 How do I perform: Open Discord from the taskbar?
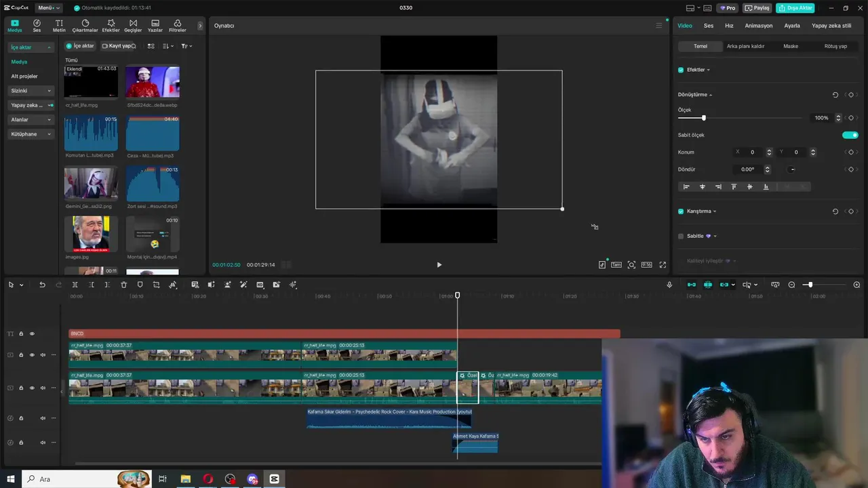(252, 479)
